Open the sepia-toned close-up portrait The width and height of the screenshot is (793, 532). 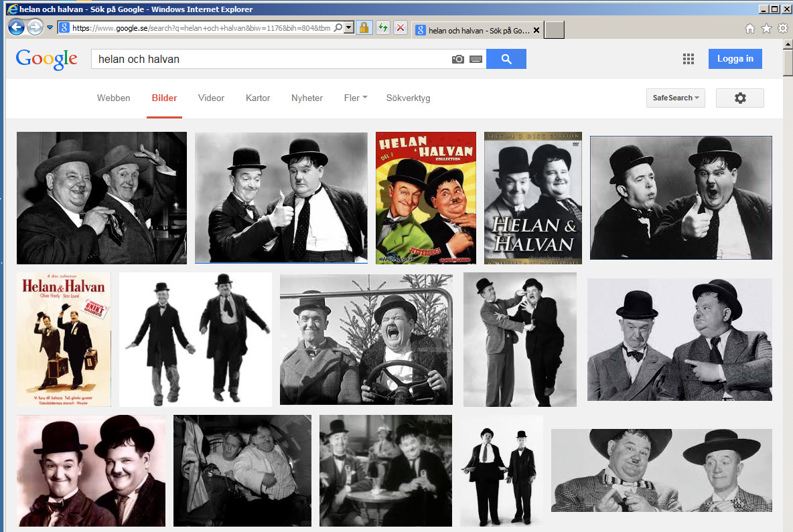[x=91, y=471]
